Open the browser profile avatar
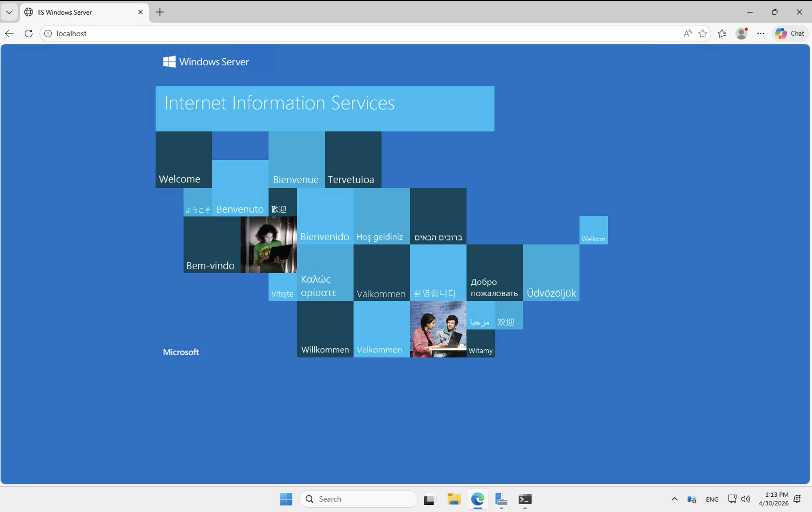Screen dimensions: 812x512 coord(742,33)
